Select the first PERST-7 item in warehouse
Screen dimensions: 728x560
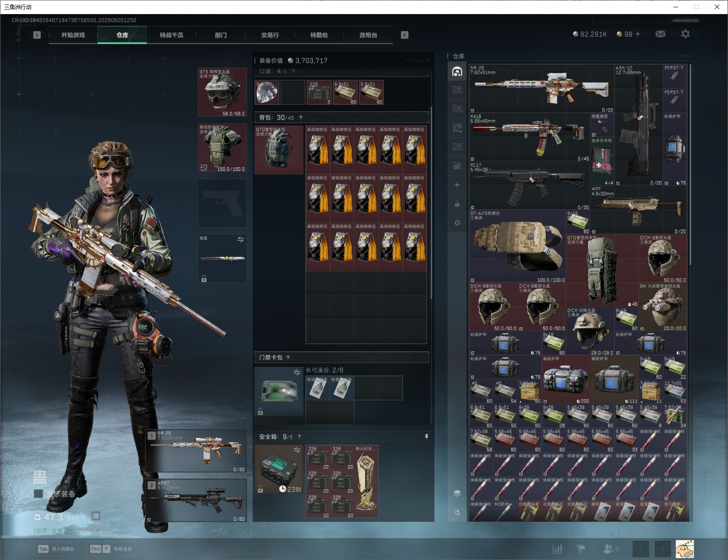pos(674,76)
